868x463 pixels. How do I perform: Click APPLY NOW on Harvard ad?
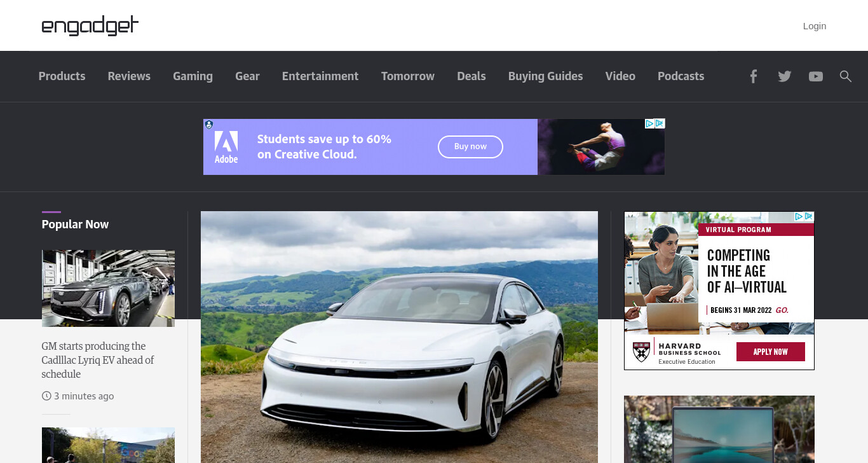(770, 352)
